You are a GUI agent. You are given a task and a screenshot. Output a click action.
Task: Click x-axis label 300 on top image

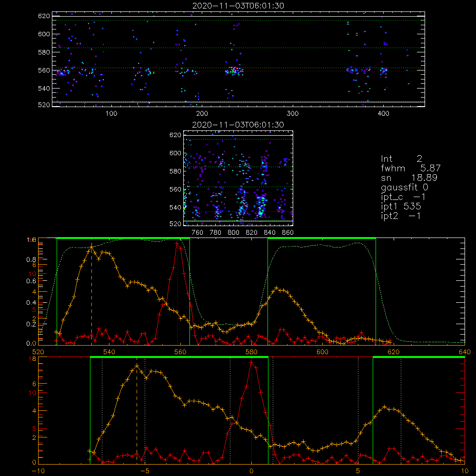[293, 114]
